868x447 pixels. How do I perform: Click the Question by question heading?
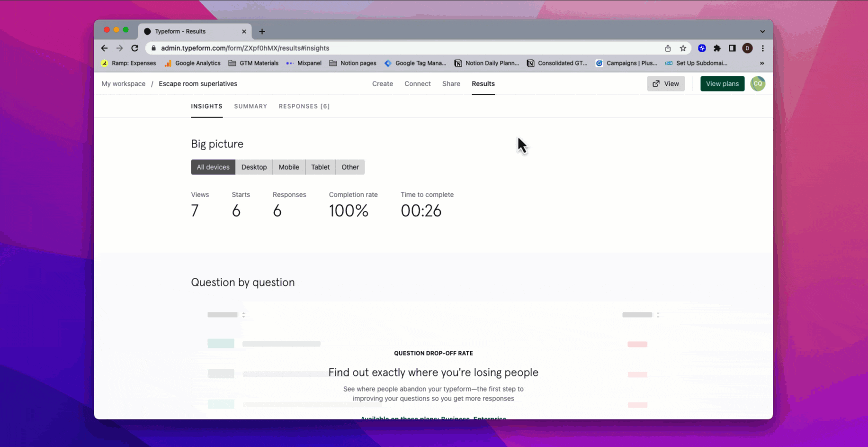click(242, 282)
